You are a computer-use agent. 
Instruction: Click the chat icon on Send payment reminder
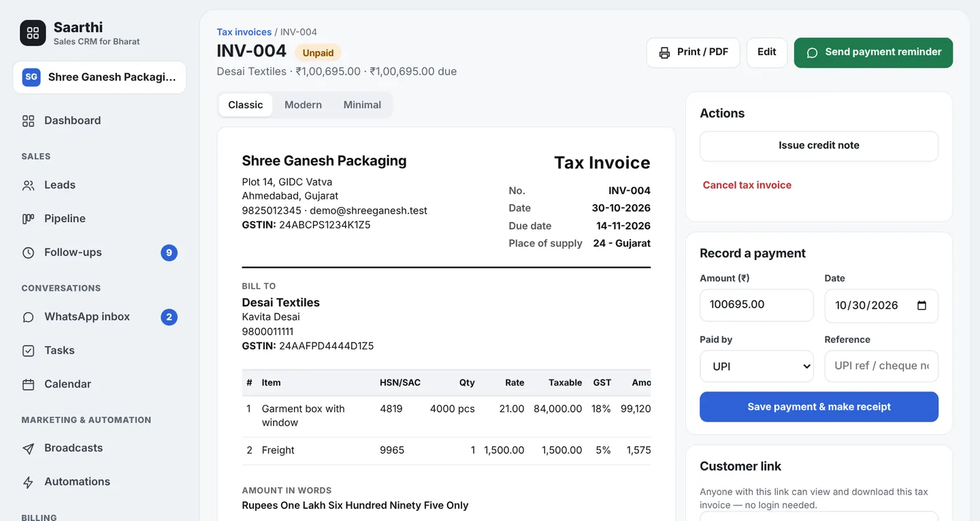point(812,52)
